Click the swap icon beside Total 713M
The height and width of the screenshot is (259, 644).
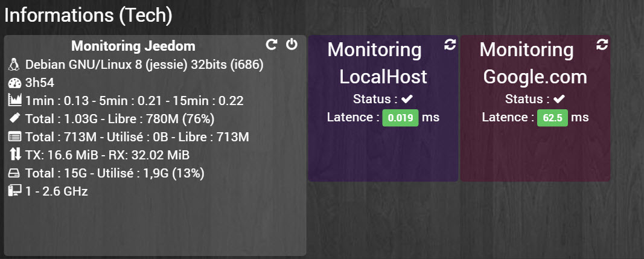14,137
